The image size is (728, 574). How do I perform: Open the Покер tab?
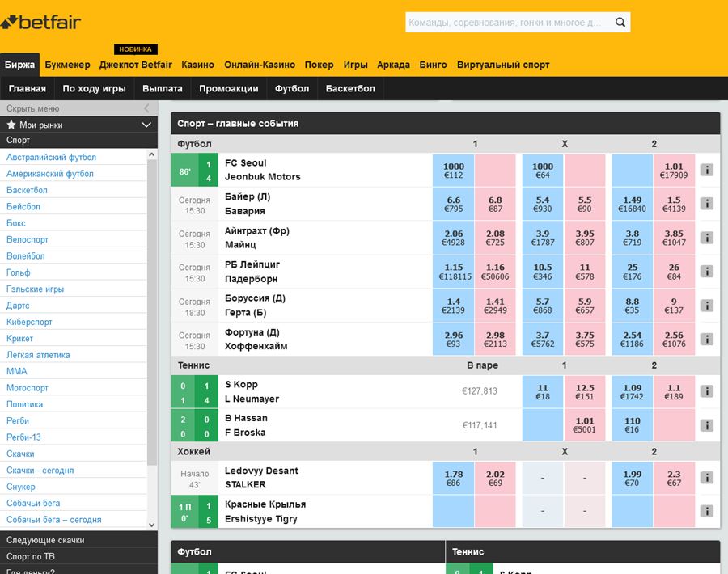[x=319, y=65]
